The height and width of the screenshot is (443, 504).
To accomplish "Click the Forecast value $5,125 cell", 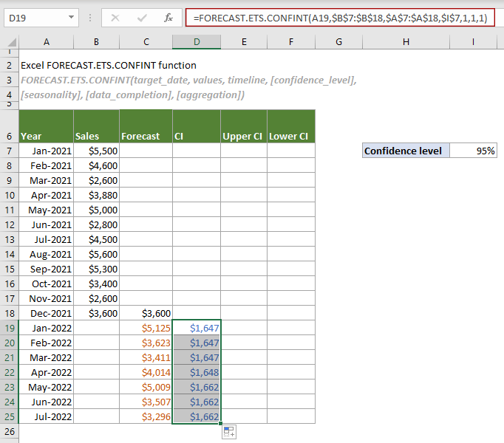I will click(146, 327).
